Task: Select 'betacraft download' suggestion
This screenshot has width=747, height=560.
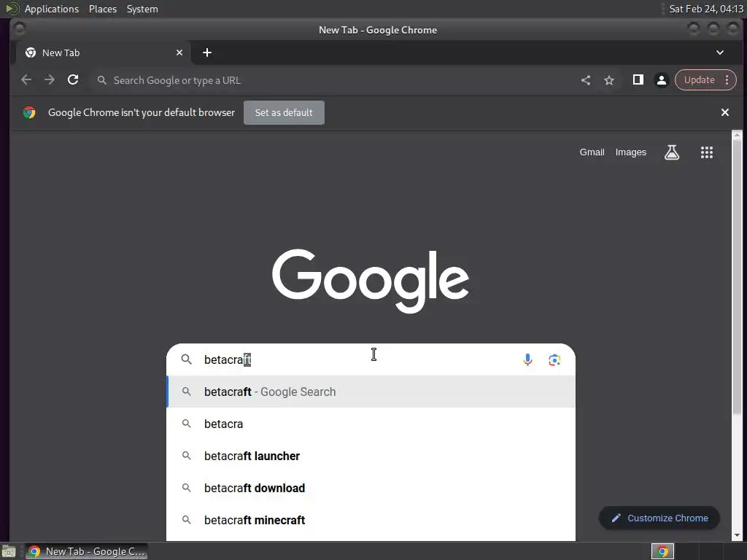Action: (371, 488)
